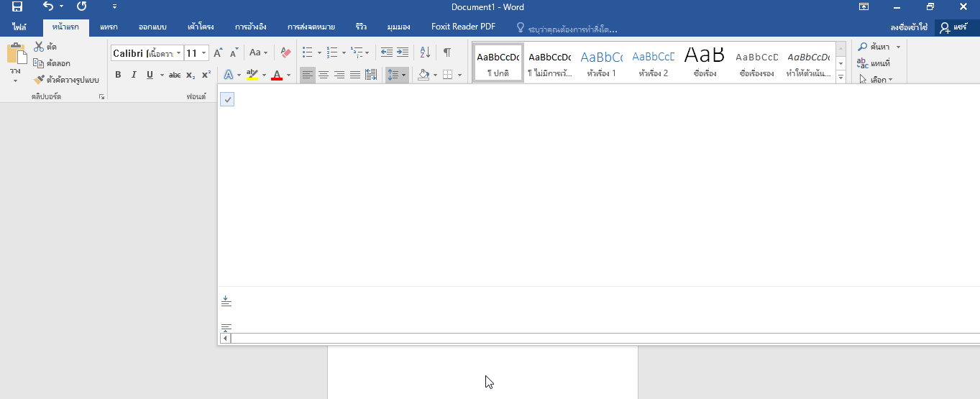Click the Save icon in title bar
The height and width of the screenshot is (399, 980).
pos(17,6)
